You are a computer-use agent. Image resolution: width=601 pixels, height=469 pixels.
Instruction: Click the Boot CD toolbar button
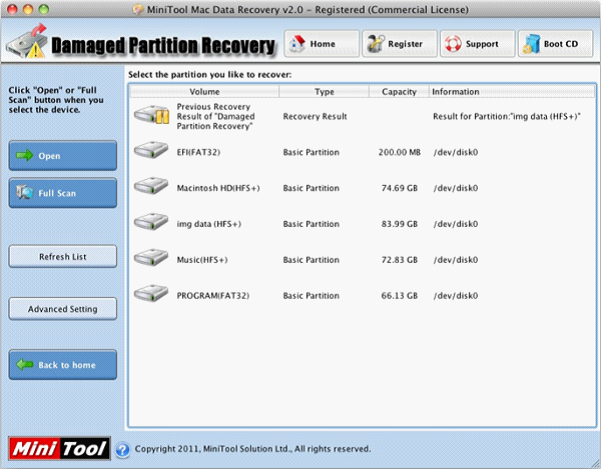click(x=555, y=44)
